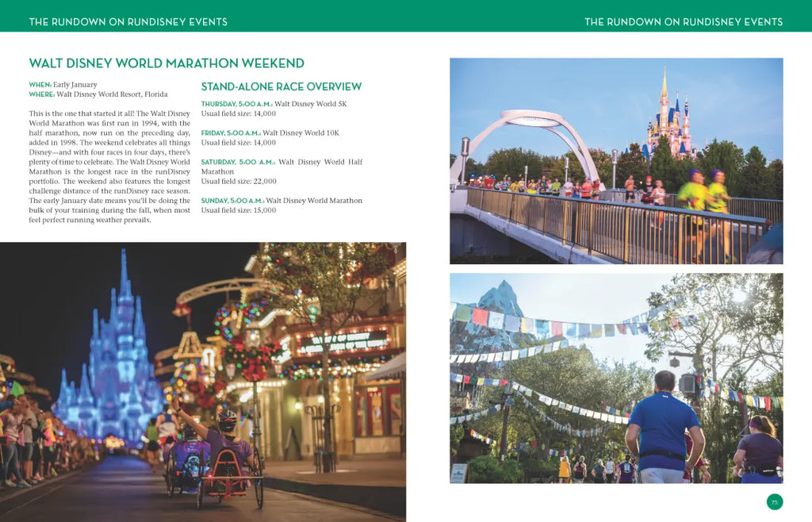Click the hand-cyclist racer in the night photo

[x=220, y=456]
